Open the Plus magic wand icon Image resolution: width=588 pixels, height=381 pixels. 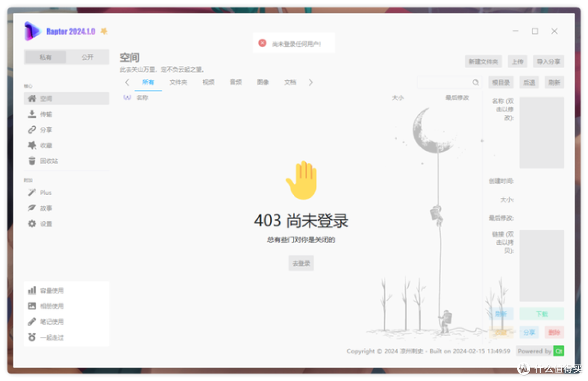click(32, 192)
